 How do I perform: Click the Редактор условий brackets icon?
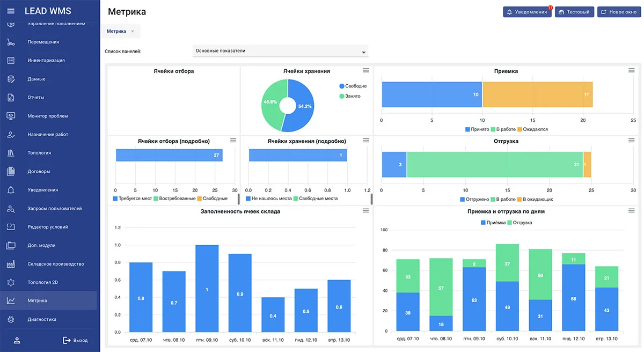point(11,227)
